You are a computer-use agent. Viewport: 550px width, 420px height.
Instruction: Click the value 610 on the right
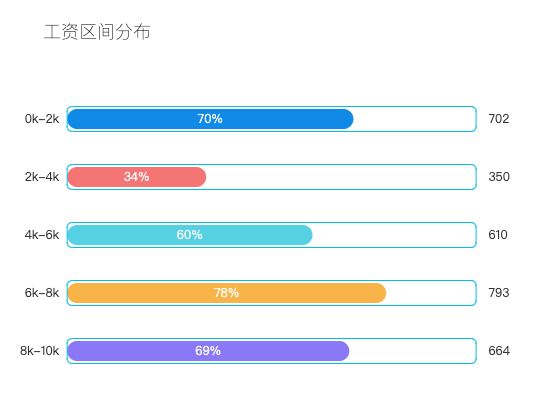498,234
